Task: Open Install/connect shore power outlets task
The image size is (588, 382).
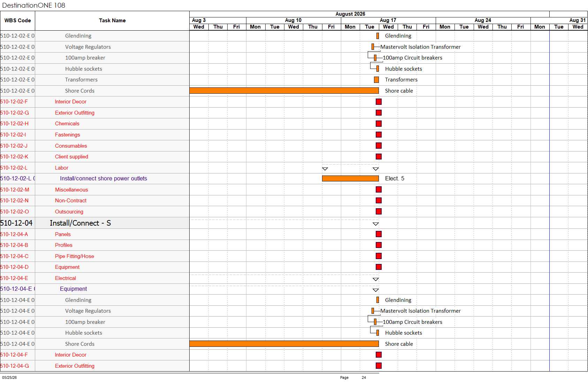Action: (x=104, y=179)
